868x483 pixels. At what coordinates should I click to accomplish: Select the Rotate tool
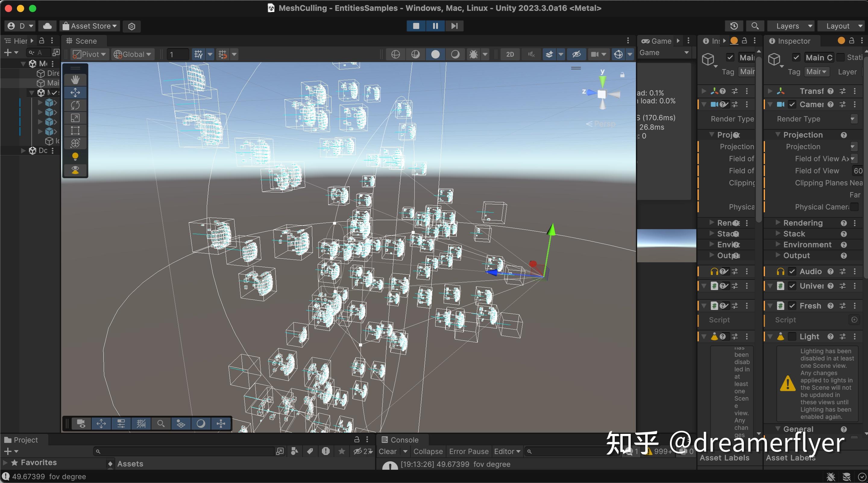75,105
